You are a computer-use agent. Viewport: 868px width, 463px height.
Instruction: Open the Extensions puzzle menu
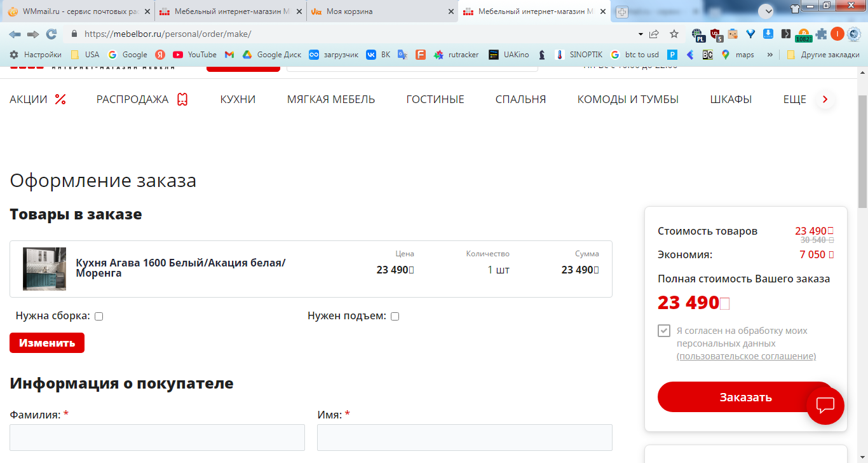pyautogui.click(x=822, y=34)
